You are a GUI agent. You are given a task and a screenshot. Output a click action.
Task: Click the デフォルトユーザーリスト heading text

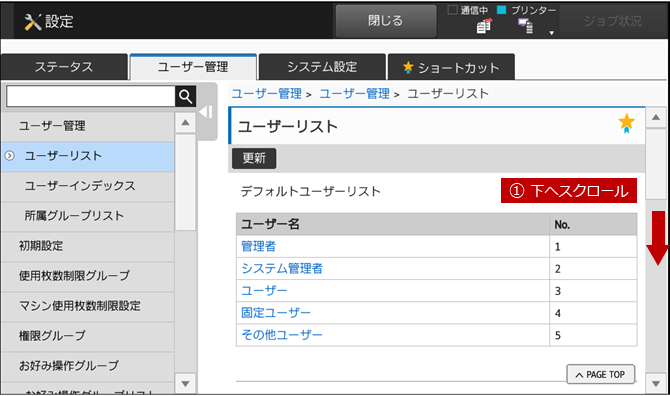(x=311, y=191)
